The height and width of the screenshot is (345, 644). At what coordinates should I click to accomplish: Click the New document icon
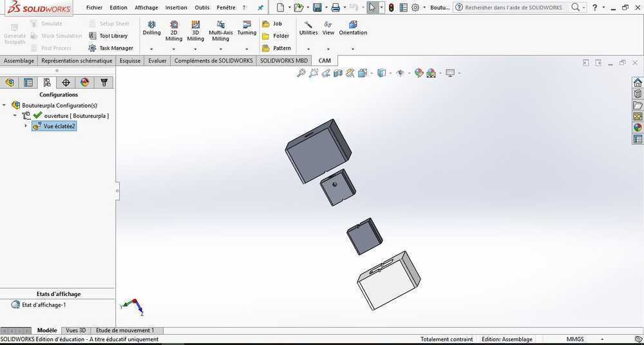[x=280, y=7]
